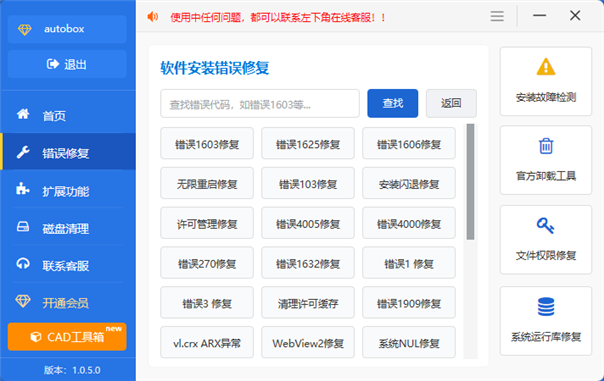The image size is (604, 381).
Task: Open 官方卸载工具 card label
Action: (546, 176)
